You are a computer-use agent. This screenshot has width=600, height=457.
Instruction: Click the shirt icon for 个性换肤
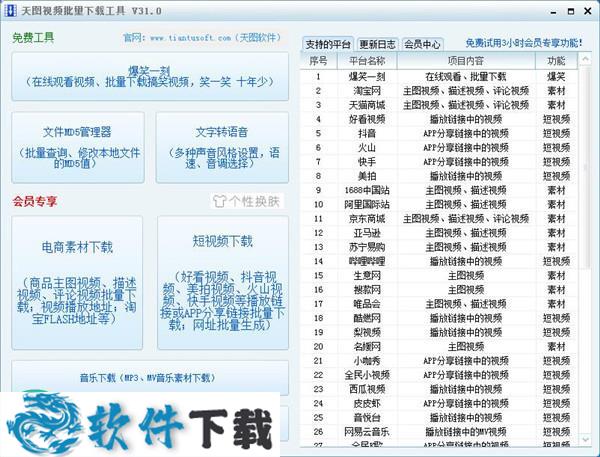219,201
